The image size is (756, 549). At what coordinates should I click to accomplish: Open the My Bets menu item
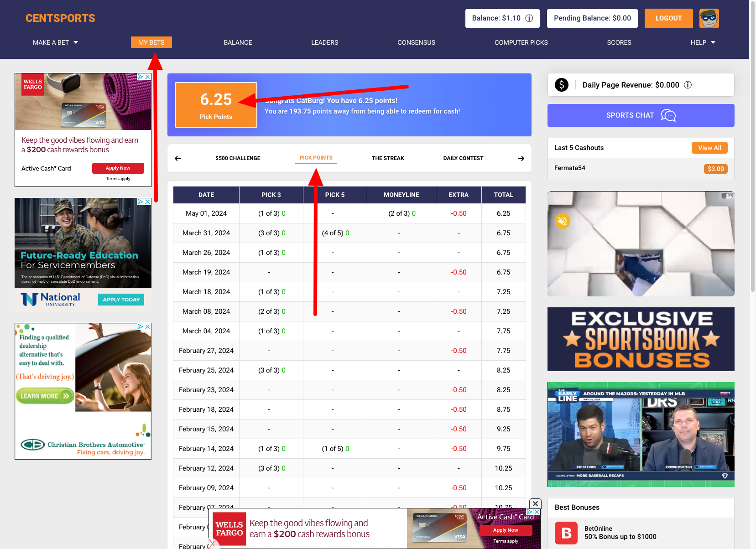[151, 42]
